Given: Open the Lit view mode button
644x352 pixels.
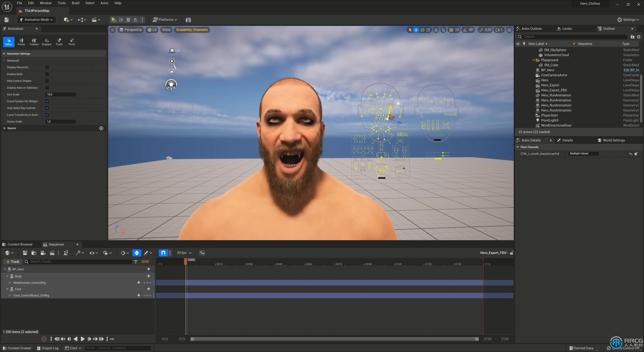Looking at the screenshot, I should [x=152, y=30].
